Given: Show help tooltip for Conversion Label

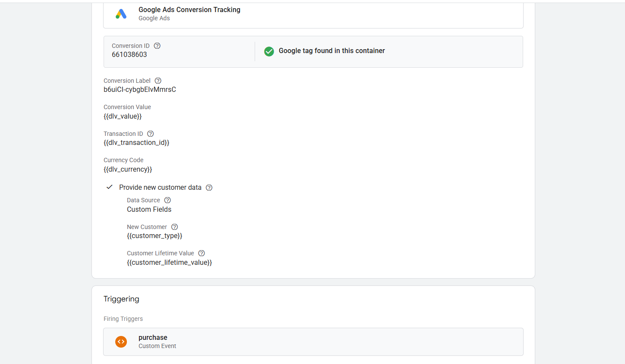Looking at the screenshot, I should point(158,81).
